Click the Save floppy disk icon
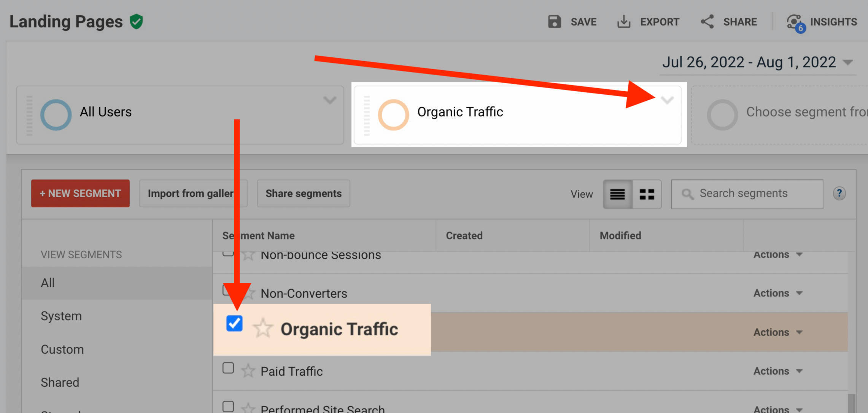 point(554,22)
